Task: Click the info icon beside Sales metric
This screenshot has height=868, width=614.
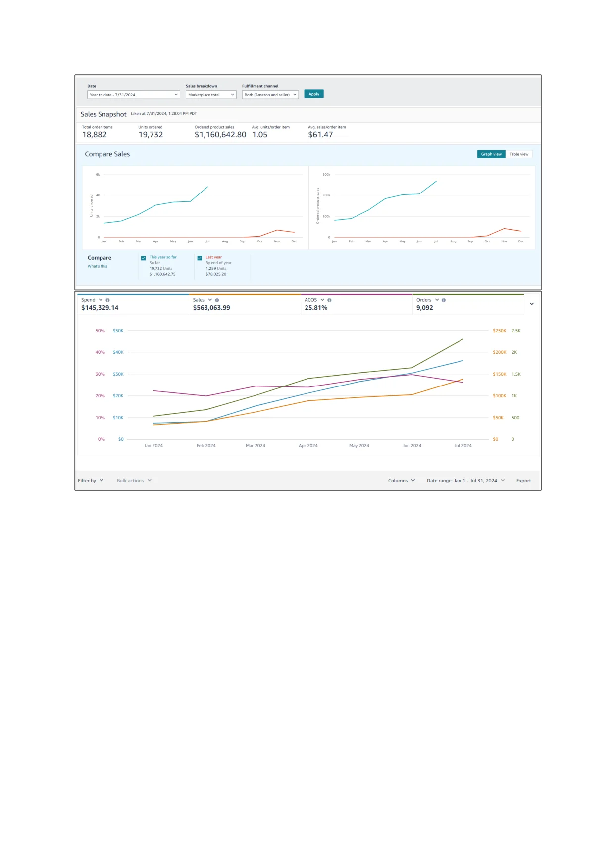Action: click(217, 300)
